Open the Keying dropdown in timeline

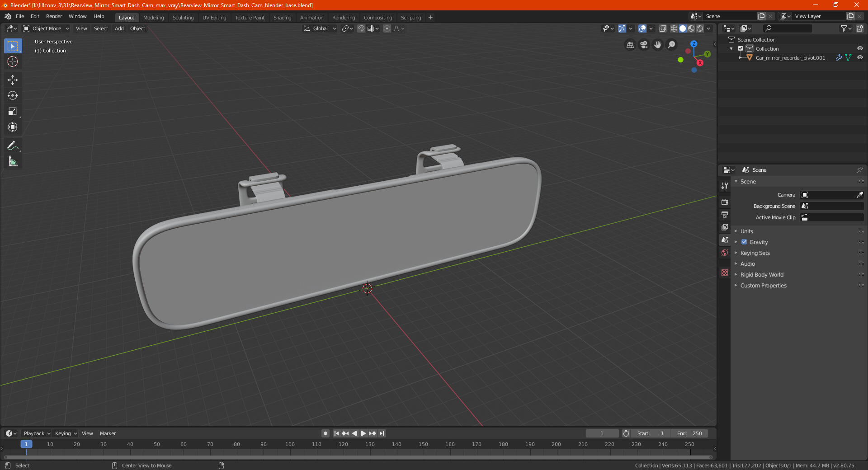coord(66,433)
